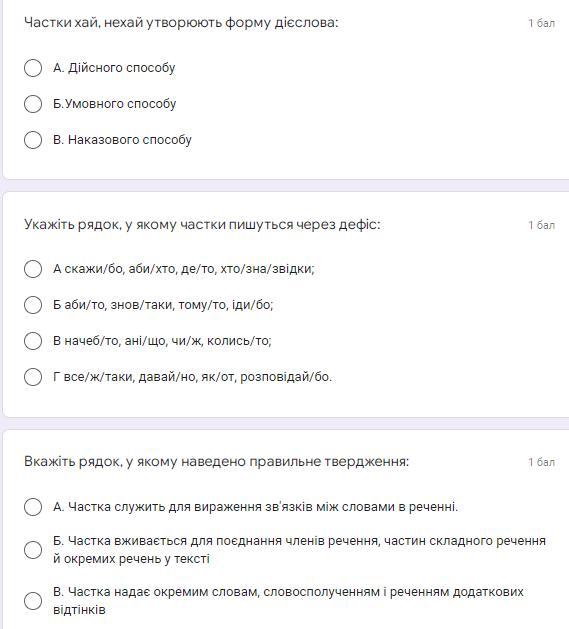569x629 pixels.
Task: Select radio button 'А. Дійсного способу'
Action: 33,68
